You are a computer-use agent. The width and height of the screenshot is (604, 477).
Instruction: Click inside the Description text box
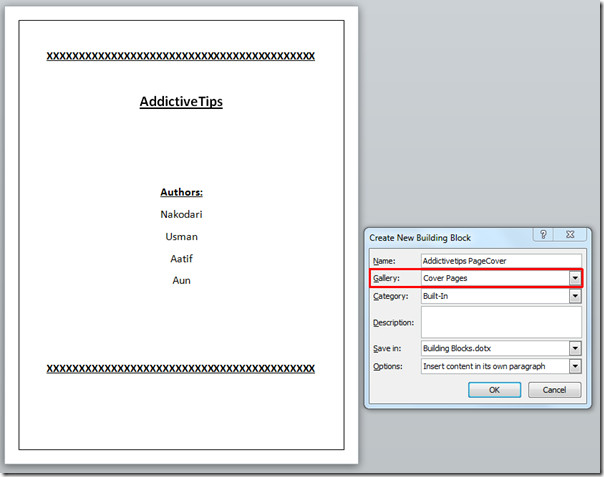[x=501, y=322]
